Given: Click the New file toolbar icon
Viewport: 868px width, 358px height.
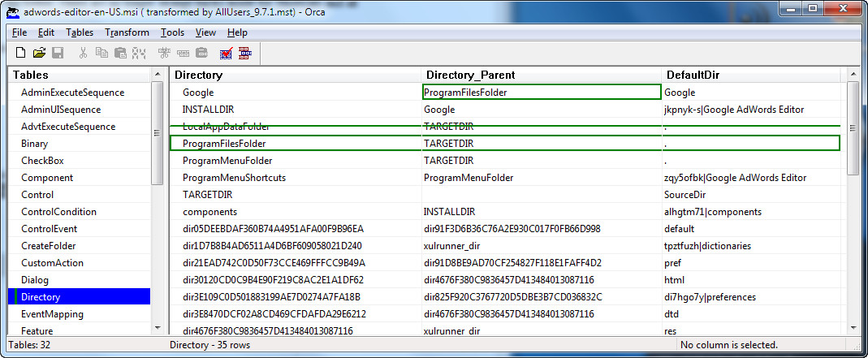Looking at the screenshot, I should (x=20, y=53).
